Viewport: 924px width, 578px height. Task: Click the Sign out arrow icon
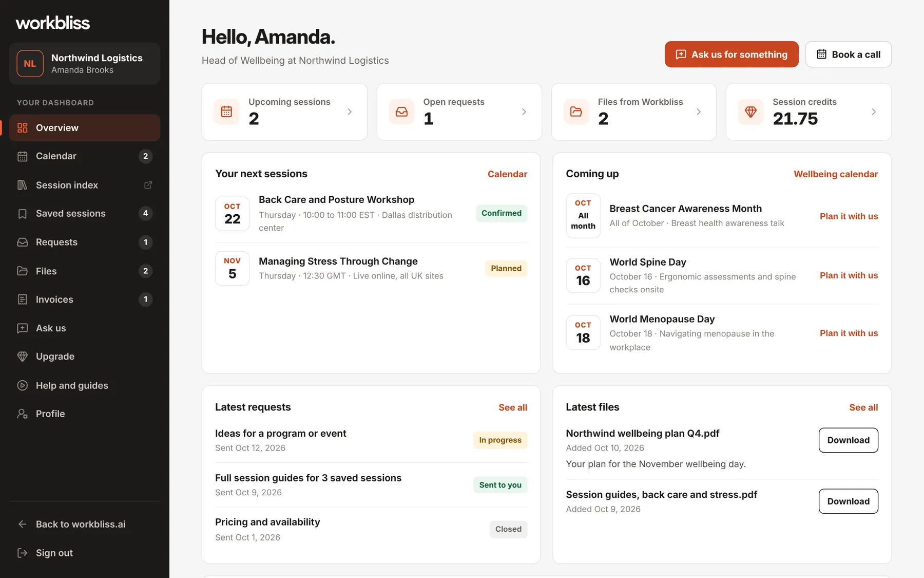click(x=22, y=553)
